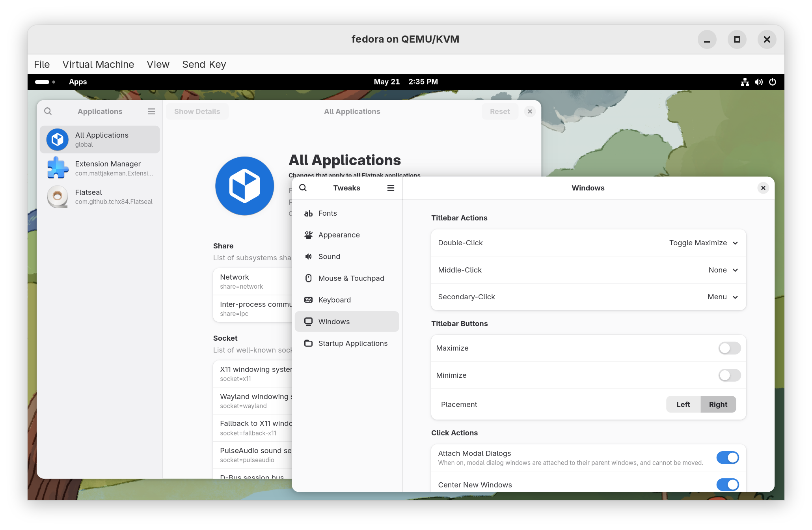Open the clock showing May 21 2:35 PM
Image resolution: width=812 pixels, height=530 pixels.
tap(406, 82)
